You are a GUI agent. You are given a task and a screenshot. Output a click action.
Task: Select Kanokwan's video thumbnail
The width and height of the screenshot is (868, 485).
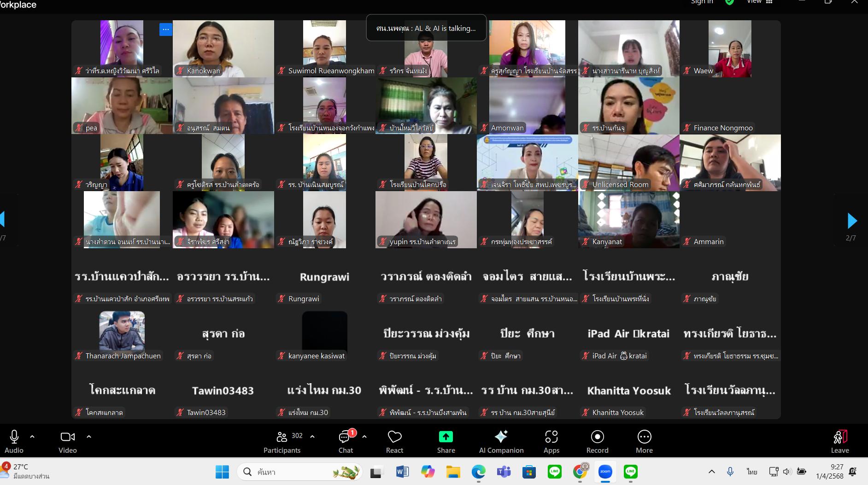(x=223, y=48)
